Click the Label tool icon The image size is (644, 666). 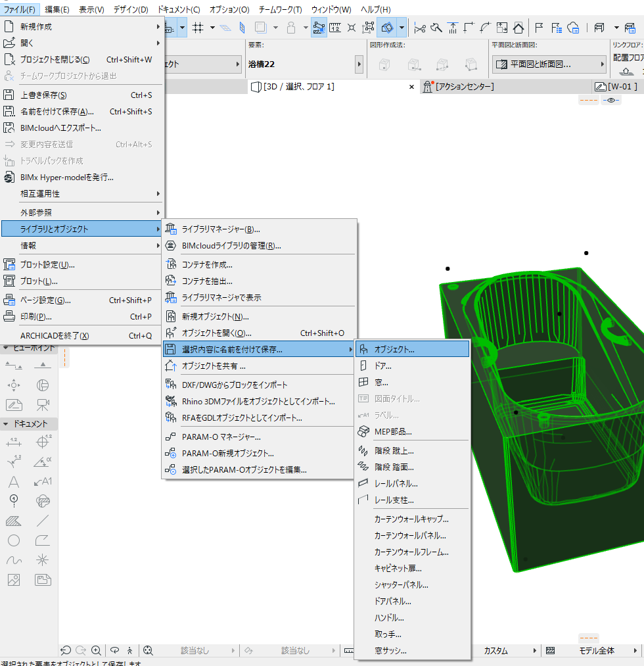tap(43, 482)
